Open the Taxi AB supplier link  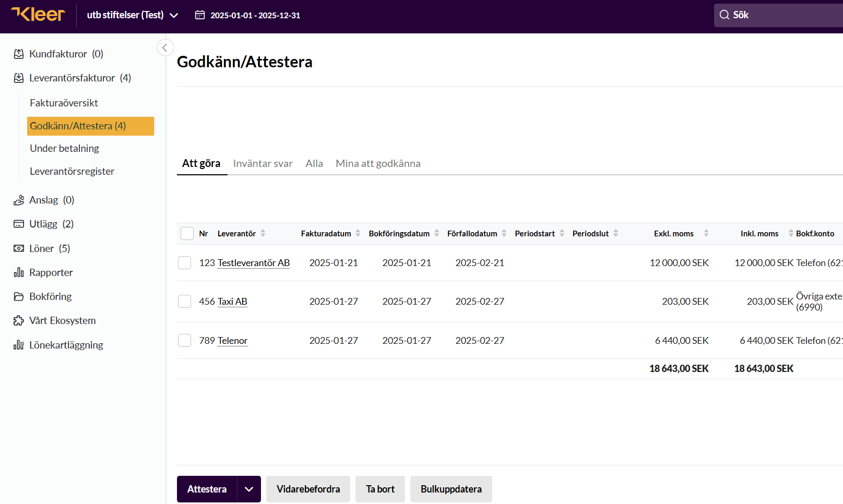coord(232,301)
